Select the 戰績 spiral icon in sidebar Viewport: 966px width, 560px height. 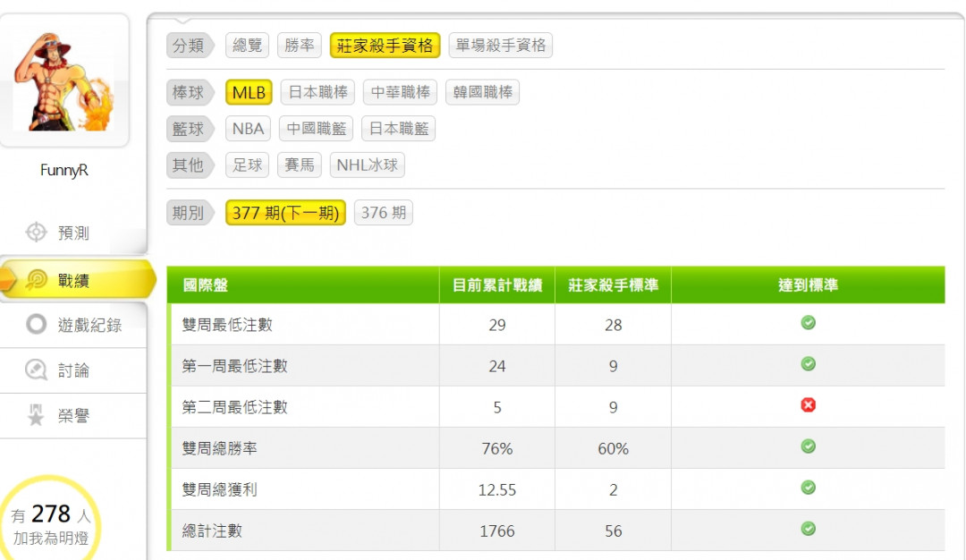click(36, 280)
